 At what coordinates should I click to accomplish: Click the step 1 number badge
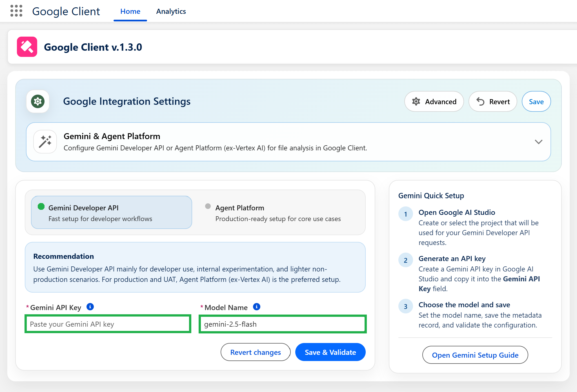[406, 214]
